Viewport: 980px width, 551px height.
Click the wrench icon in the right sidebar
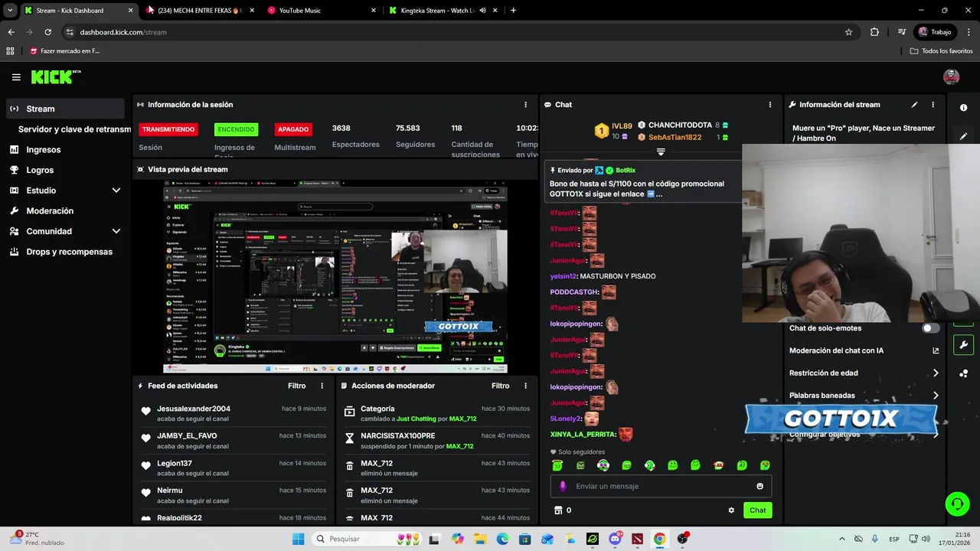tap(963, 345)
